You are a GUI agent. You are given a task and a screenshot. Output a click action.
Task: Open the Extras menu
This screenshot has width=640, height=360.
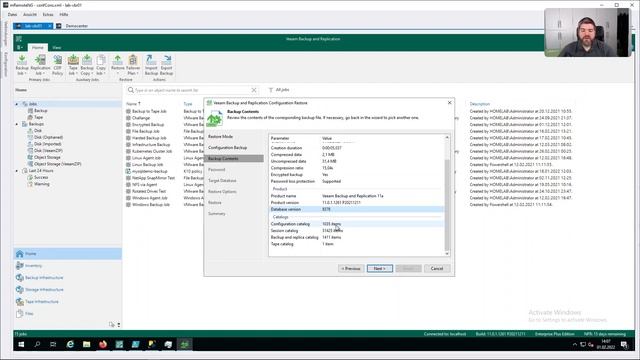[48, 15]
